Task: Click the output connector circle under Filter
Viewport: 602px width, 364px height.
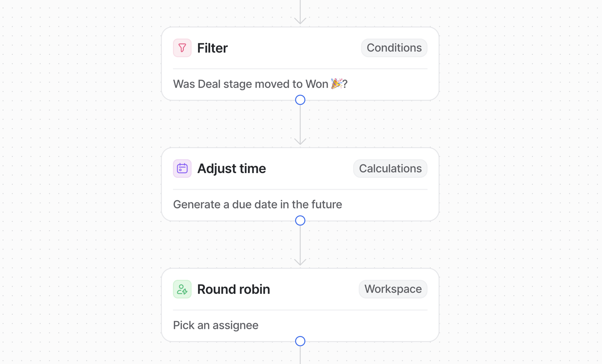Action: [300, 100]
